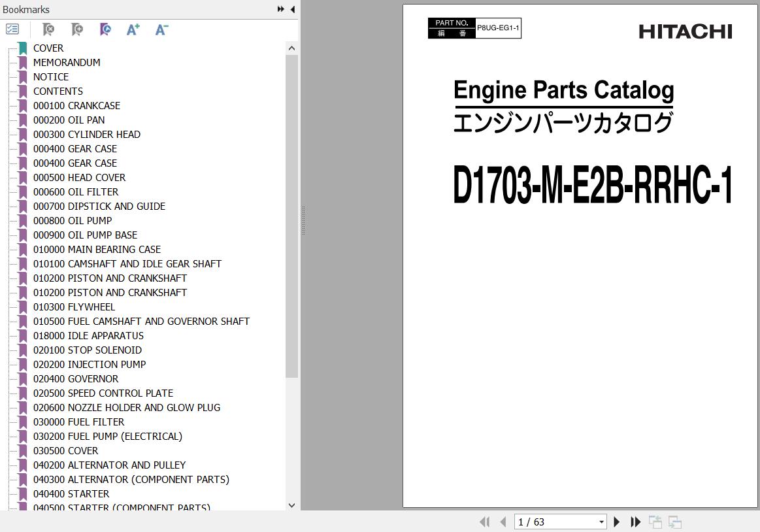Go to the previous page
The image size is (760, 532).
click(503, 522)
